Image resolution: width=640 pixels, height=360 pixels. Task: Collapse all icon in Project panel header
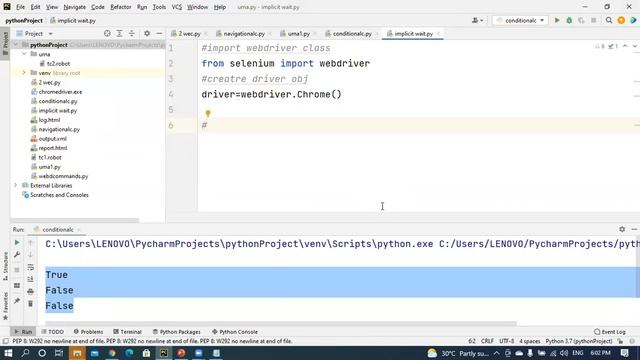(x=131, y=33)
